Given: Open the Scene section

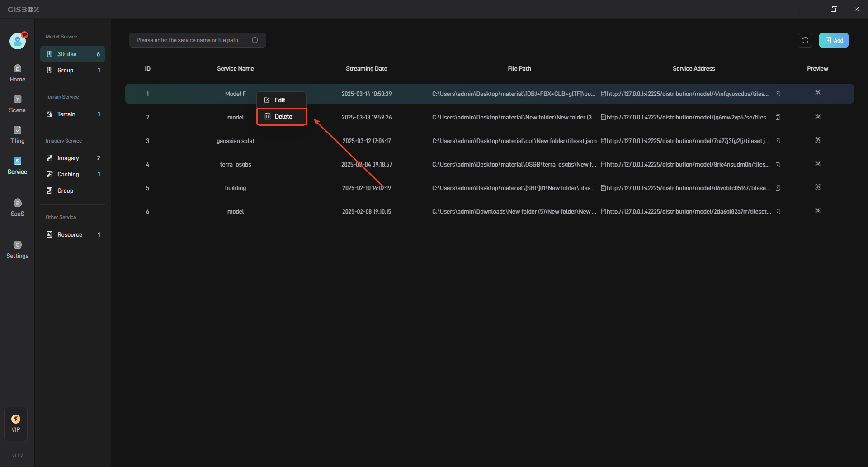Looking at the screenshot, I should pyautogui.click(x=17, y=104).
